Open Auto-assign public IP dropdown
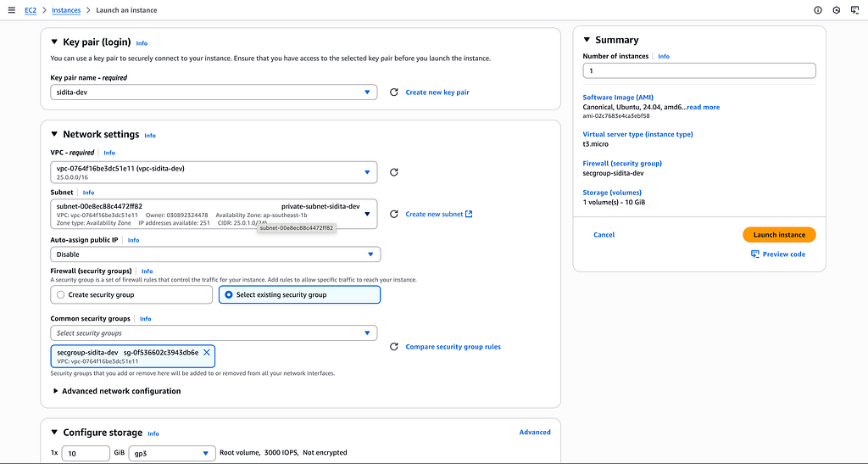This screenshot has height=464, width=868. (x=215, y=254)
